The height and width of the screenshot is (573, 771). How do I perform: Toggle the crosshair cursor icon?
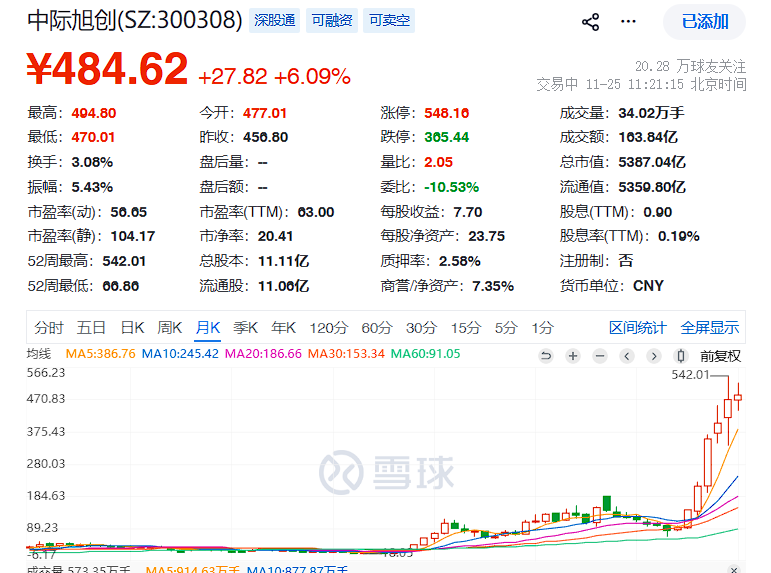[681, 356]
